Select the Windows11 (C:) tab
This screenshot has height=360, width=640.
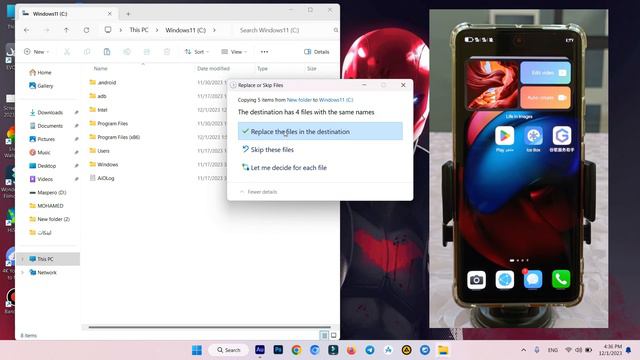click(x=67, y=13)
